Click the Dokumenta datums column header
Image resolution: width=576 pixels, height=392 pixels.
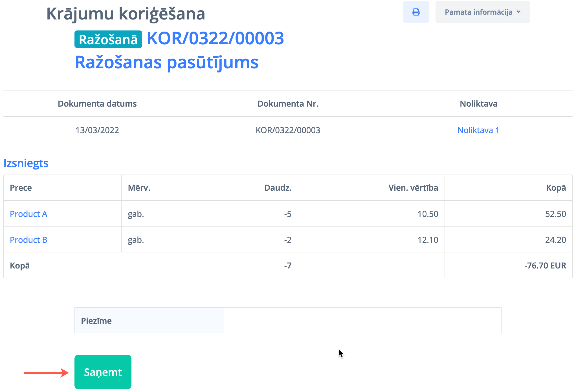tap(97, 104)
